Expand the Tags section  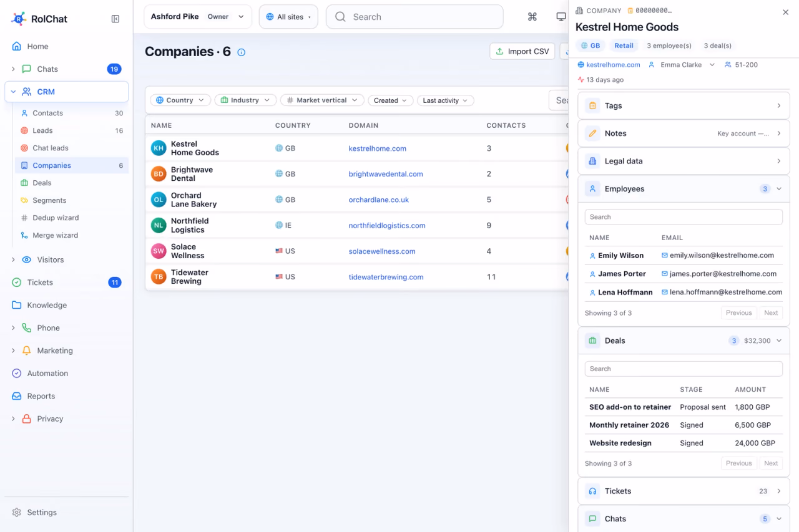(684, 106)
